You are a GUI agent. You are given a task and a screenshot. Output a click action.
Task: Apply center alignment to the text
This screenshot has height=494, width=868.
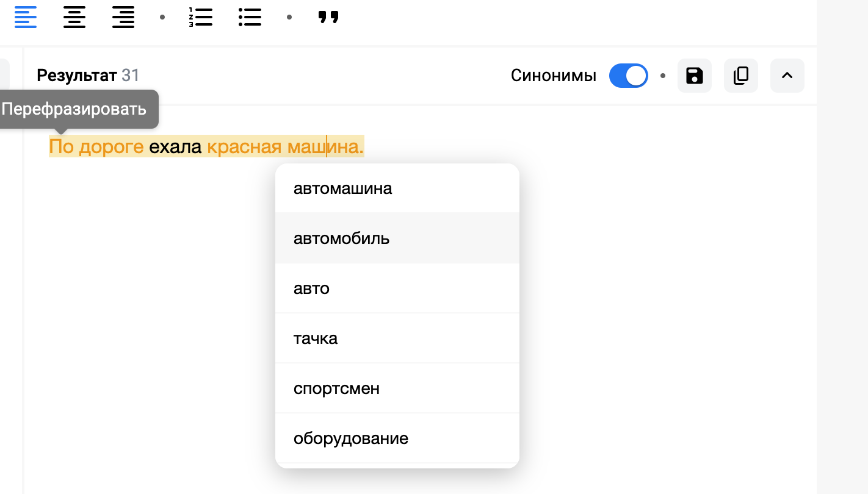click(x=74, y=17)
